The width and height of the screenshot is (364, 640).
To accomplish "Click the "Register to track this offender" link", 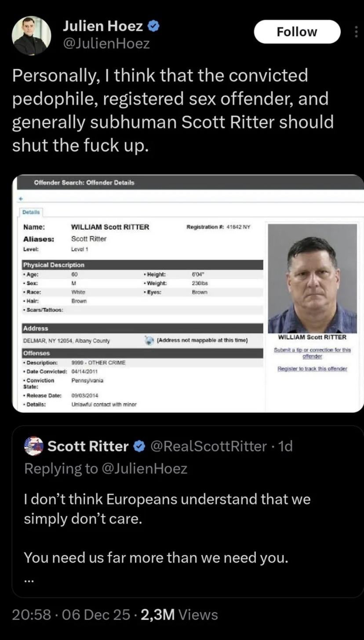I will pyautogui.click(x=312, y=368).
